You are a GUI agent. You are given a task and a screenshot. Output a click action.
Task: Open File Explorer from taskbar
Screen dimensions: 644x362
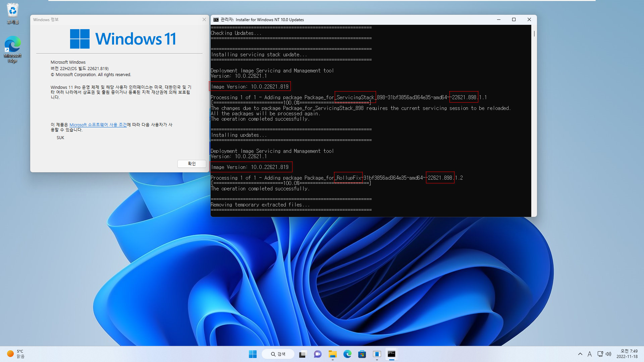click(332, 354)
